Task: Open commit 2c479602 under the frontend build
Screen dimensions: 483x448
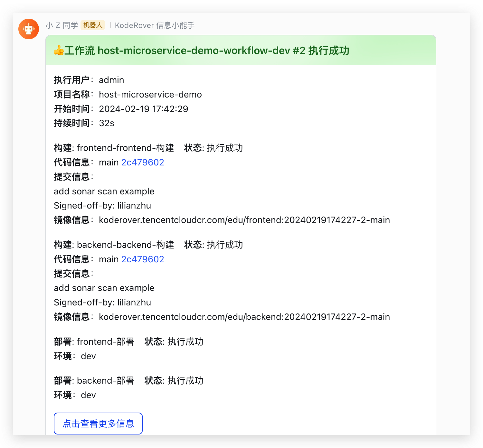Action: coord(143,162)
